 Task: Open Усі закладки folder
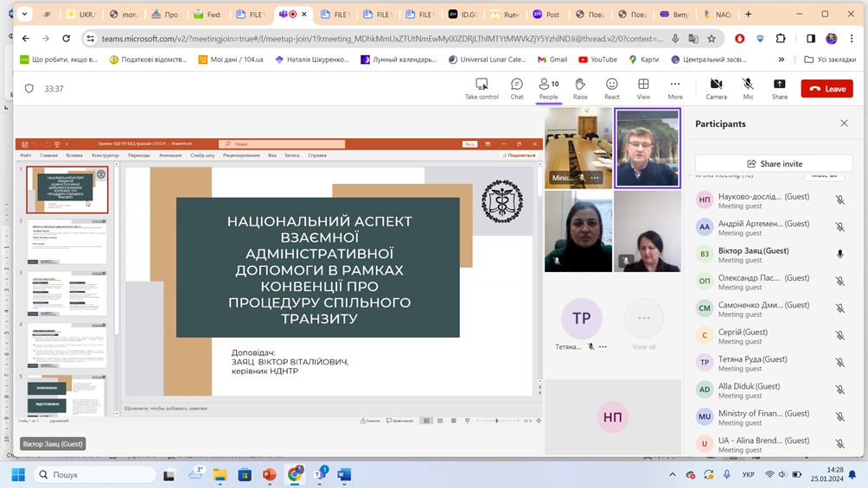pos(830,60)
